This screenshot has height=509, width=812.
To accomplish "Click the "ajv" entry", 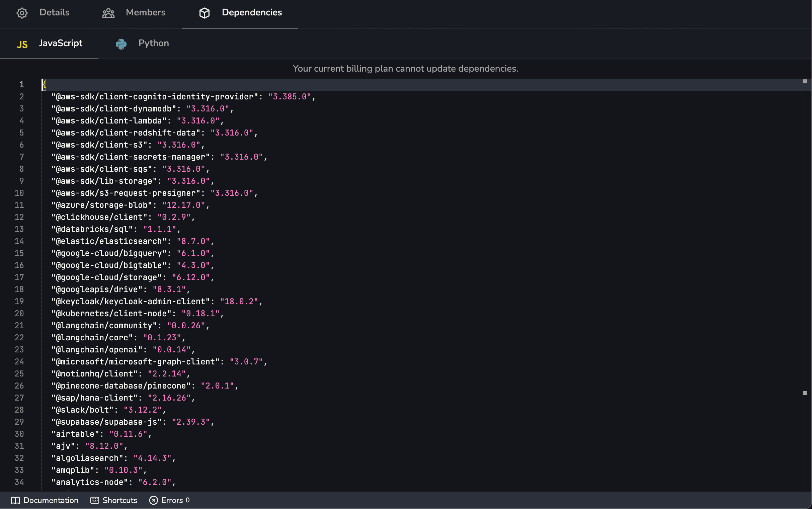I will (x=90, y=446).
